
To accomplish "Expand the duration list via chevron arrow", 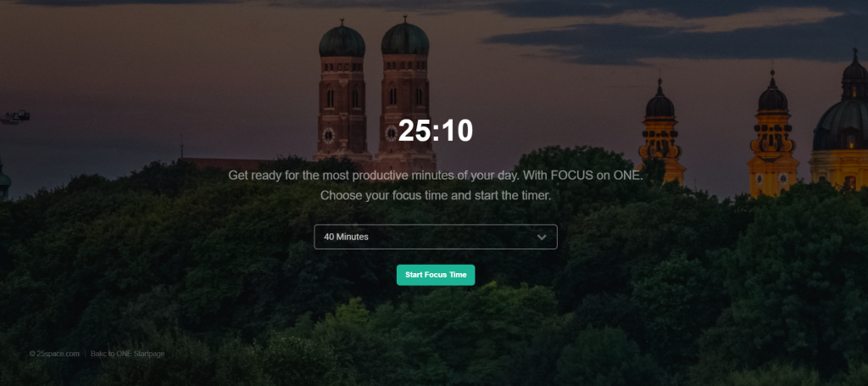I will tap(542, 237).
